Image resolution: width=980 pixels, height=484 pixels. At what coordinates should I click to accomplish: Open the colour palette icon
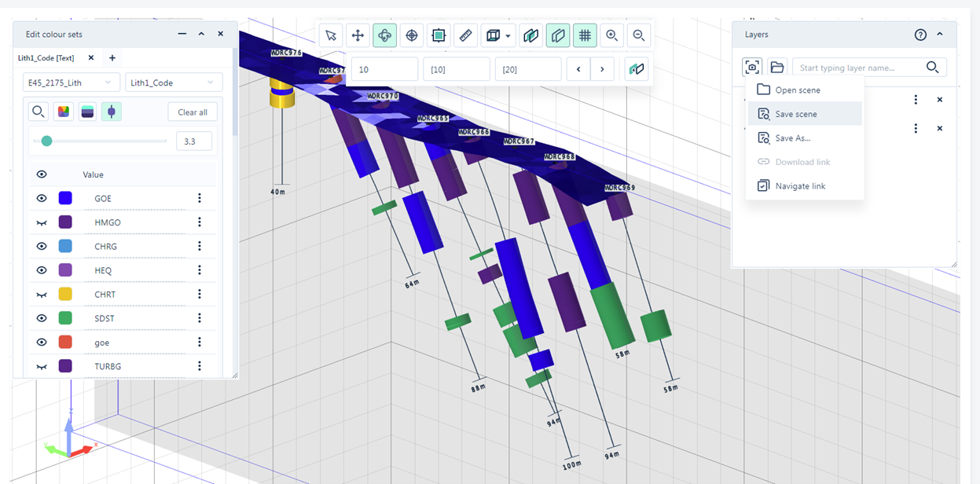pyautogui.click(x=64, y=112)
